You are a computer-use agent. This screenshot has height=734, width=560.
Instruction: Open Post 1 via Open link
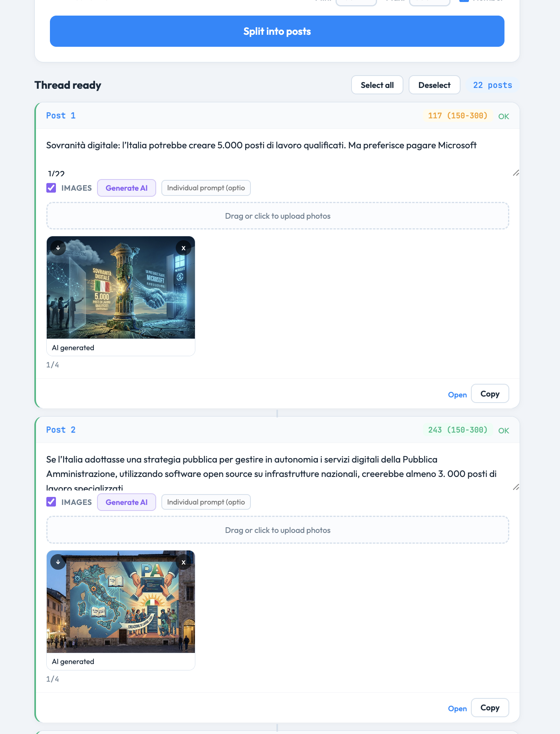click(457, 395)
